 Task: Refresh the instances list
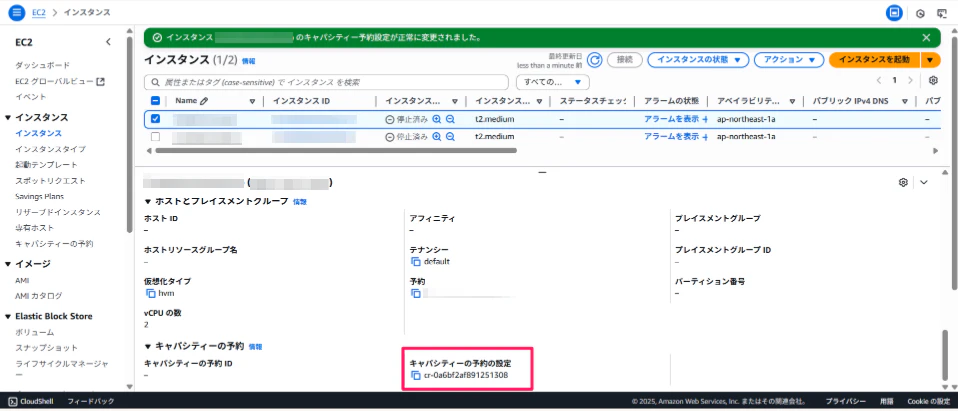[594, 60]
